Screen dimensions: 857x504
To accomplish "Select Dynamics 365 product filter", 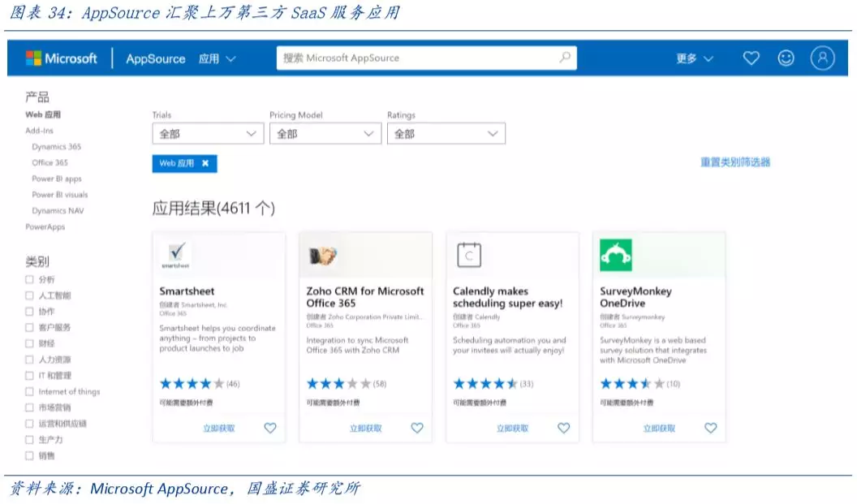I will pyautogui.click(x=56, y=147).
